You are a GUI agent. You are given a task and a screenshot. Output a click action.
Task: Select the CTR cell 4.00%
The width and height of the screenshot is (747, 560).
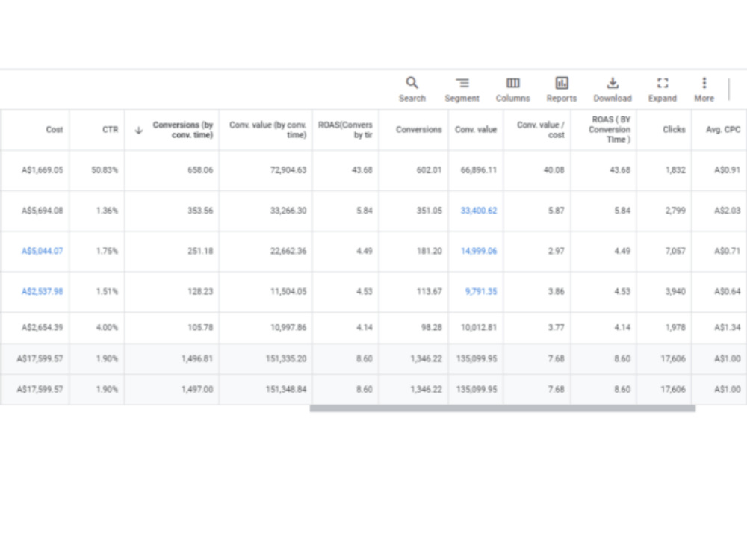click(x=107, y=328)
